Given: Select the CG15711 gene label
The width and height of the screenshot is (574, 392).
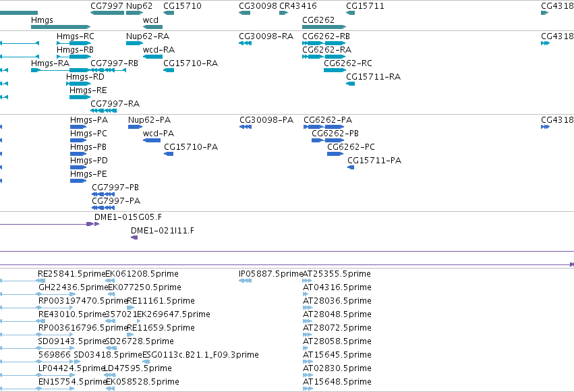Looking at the screenshot, I should tap(365, 6).
